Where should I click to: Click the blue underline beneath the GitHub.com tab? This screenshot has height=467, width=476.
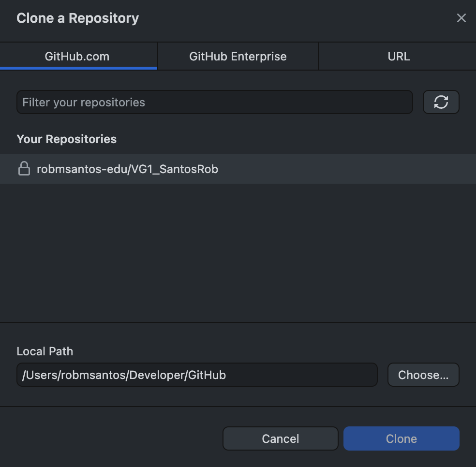pyautogui.click(x=78, y=68)
